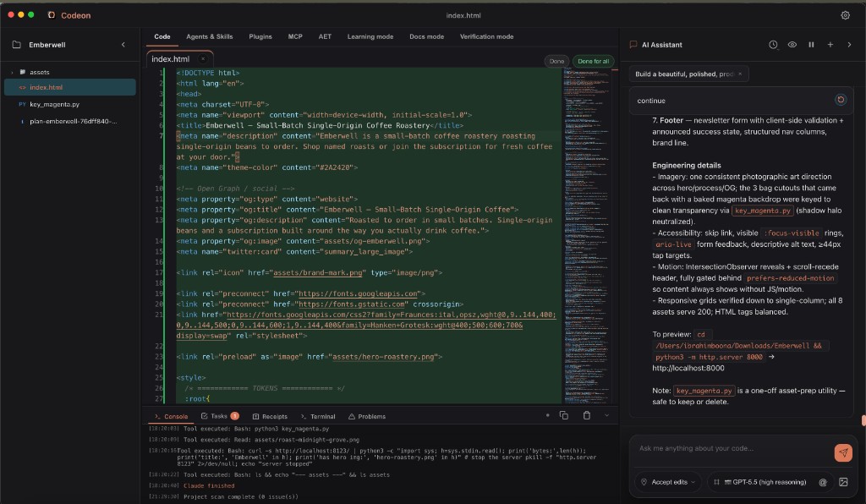The height and width of the screenshot is (504, 866).
Task: Switch to Learning mode
Action: [370, 36]
